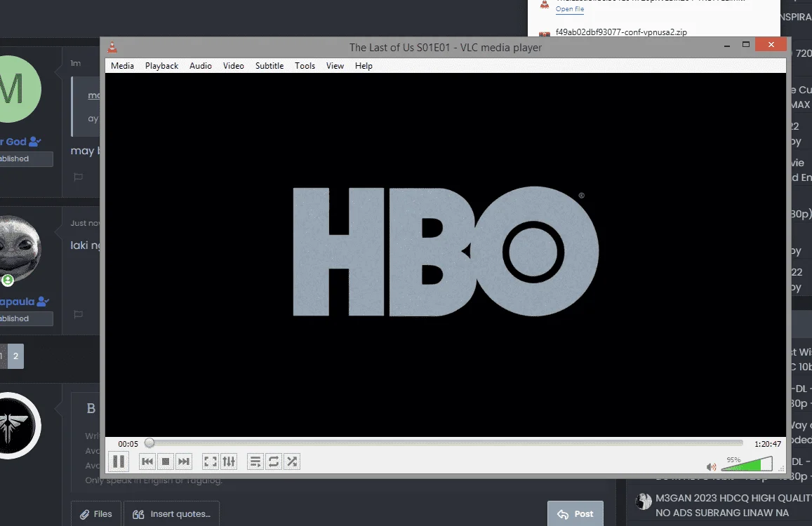The height and width of the screenshot is (526, 812).
Task: Click the M3GAN thread poster avatar
Action: point(643,501)
